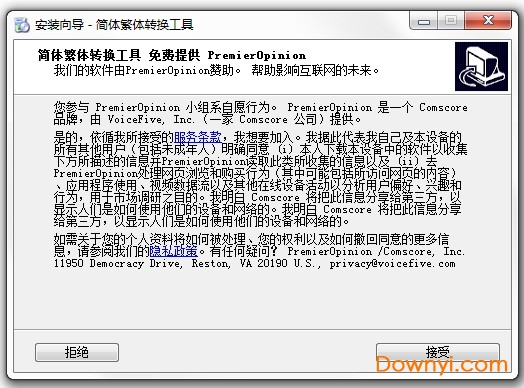
Task: Click the window title 安装向导 - 简体繁体转换工具
Action: point(114,24)
